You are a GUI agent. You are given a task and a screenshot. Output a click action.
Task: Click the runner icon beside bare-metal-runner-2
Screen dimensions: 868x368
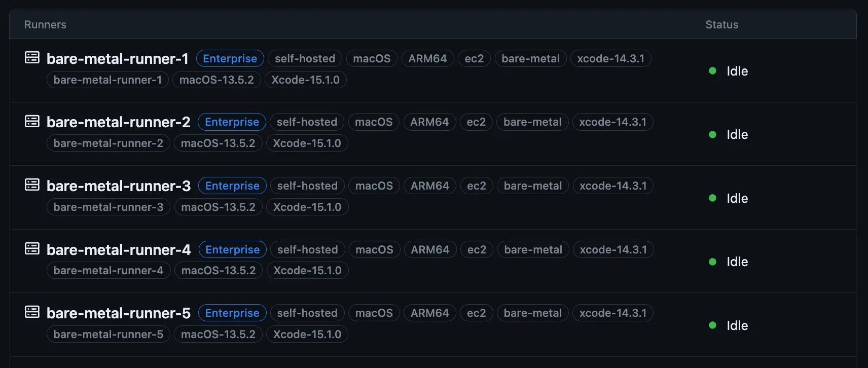[31, 121]
